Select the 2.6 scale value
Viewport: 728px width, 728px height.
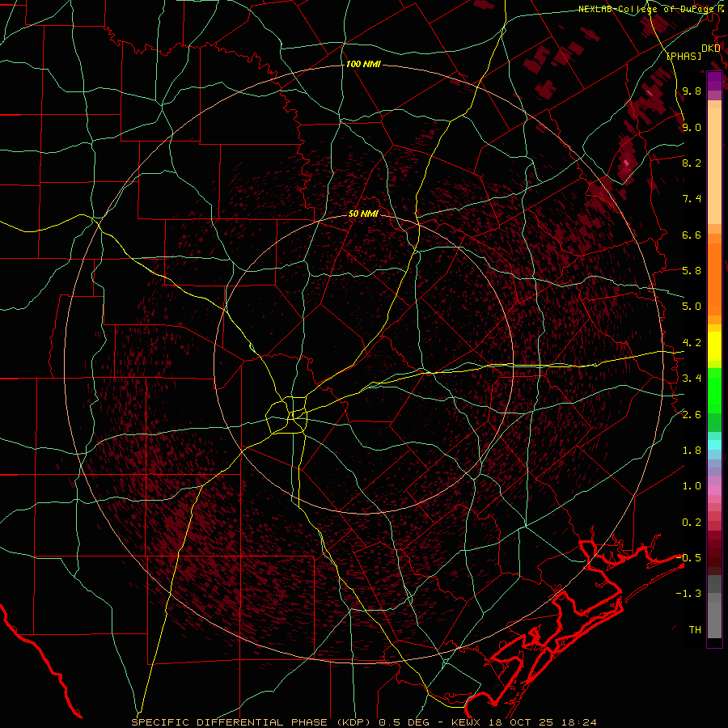[x=692, y=415]
